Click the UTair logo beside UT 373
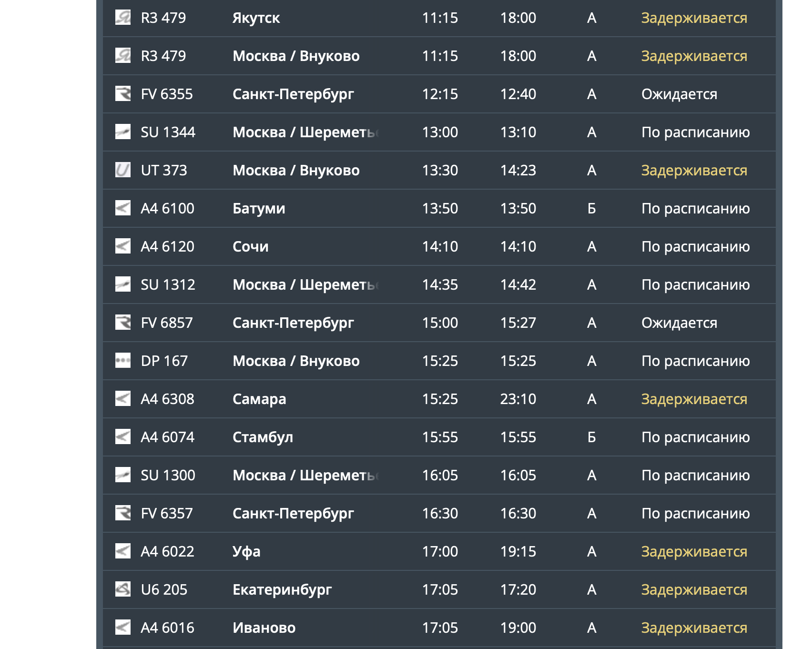This screenshot has height=649, width=812. tap(123, 170)
